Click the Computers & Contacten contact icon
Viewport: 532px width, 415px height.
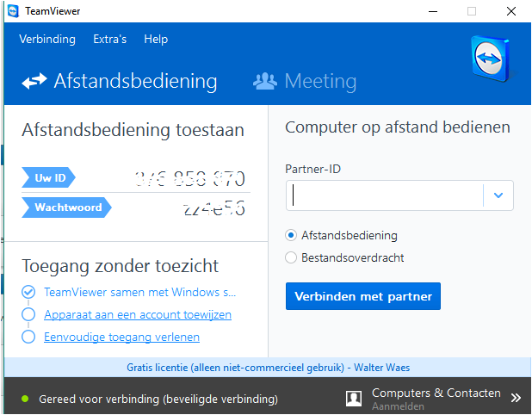pos(353,398)
